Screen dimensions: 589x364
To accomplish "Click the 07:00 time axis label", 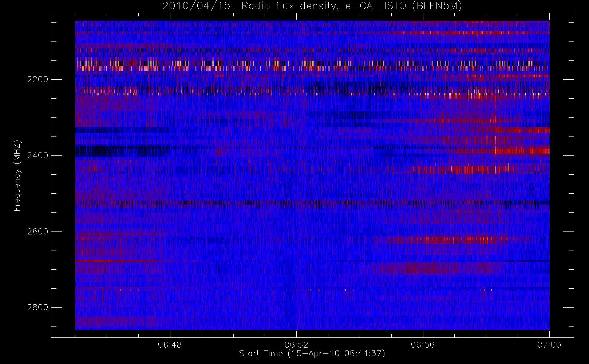I will pos(549,345).
